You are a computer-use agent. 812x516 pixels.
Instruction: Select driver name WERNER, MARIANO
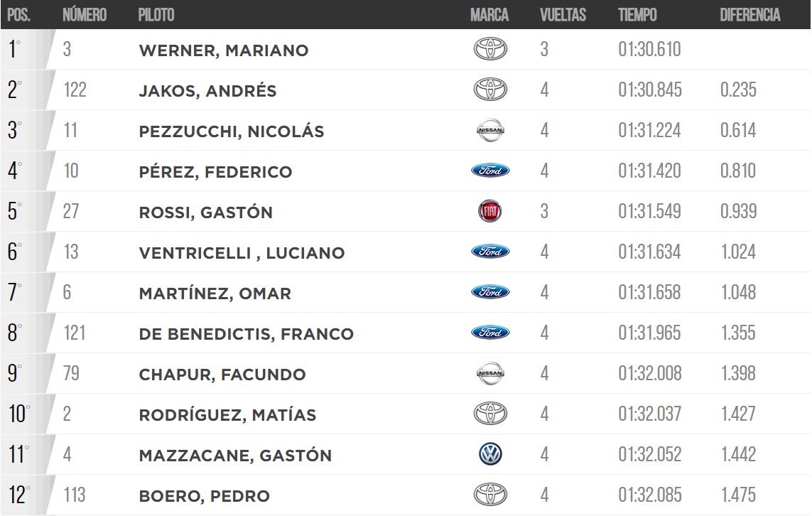(224, 50)
